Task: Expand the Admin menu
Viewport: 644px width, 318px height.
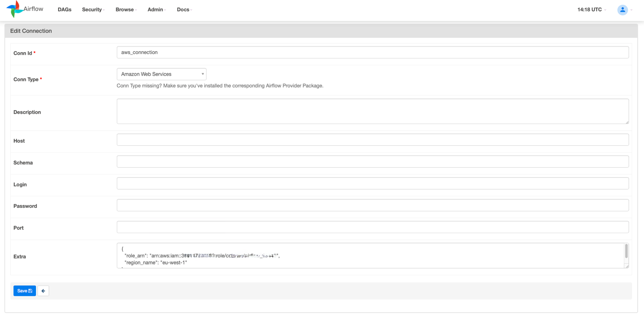Action: 157,9
